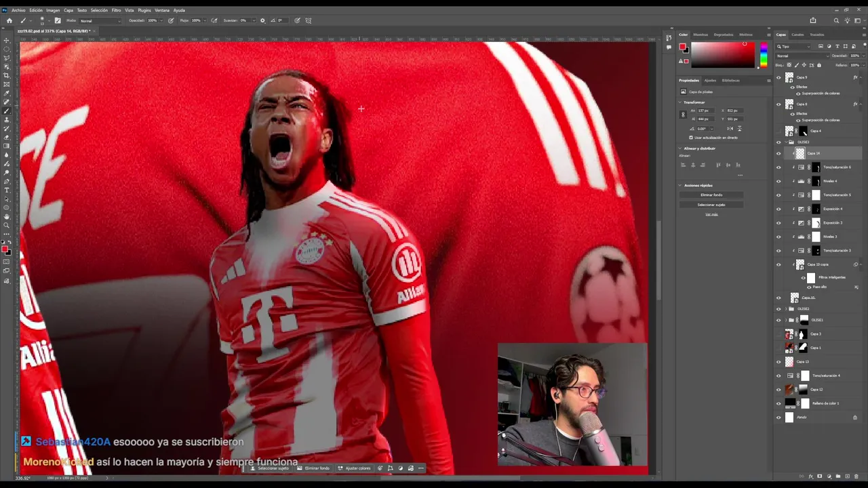Screen dimensions: 868x488
Task: Select the Frame tool
Action: (x=7, y=85)
